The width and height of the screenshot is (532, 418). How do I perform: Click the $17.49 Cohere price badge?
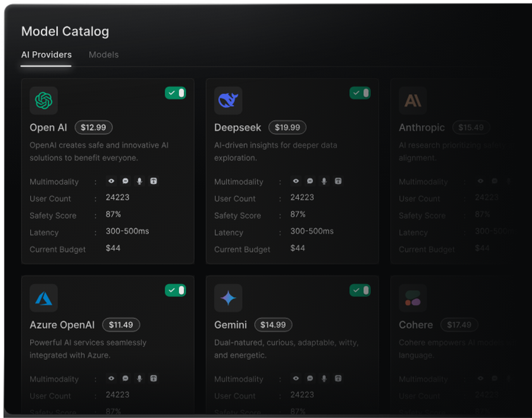click(x=459, y=325)
